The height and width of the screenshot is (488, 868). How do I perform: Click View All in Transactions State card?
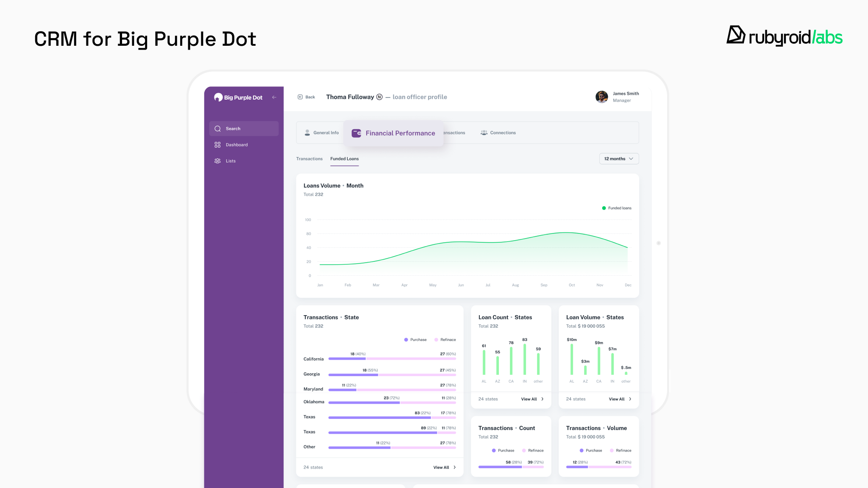[x=444, y=467]
